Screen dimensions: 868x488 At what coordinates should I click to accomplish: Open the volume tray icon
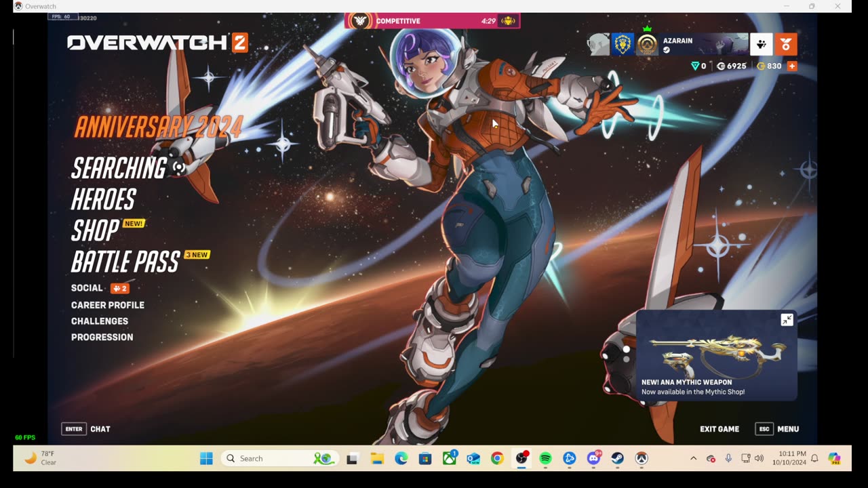pos(759,459)
